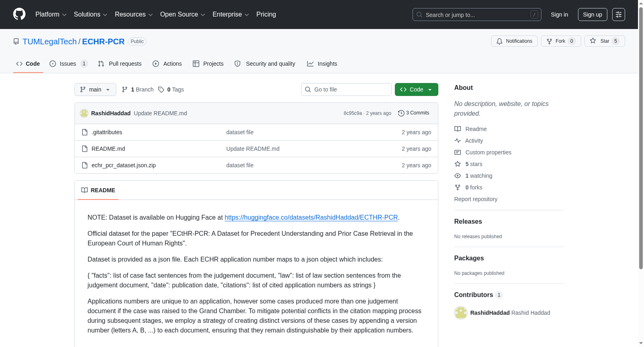
Task: Click the contributor avatar for Rashid Haddad
Action: (461, 313)
